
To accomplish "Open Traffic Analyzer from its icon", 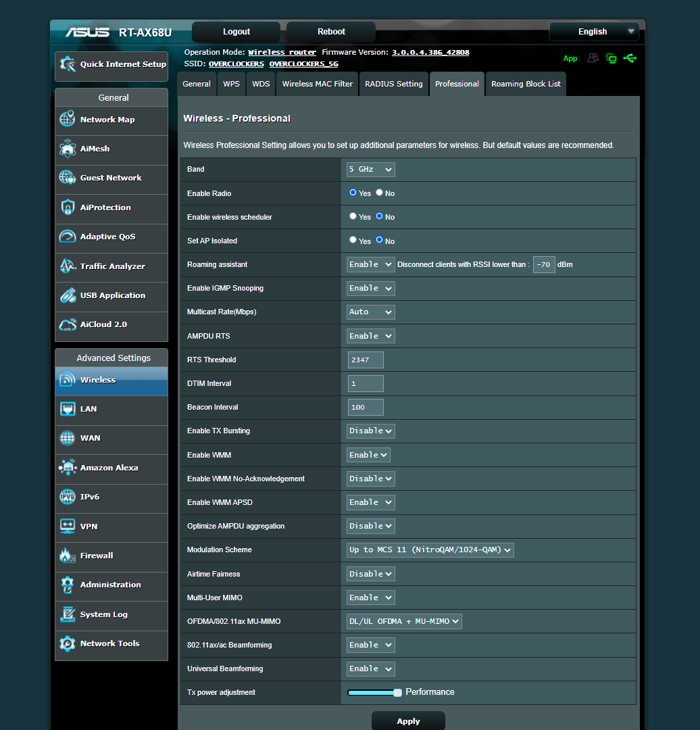I will (x=68, y=266).
